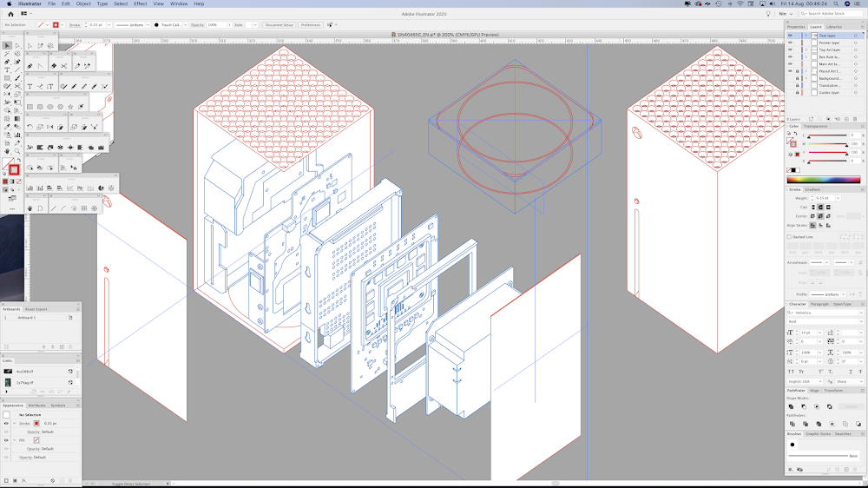Select the Selection (black arrow) tool
The width and height of the screenshot is (868, 488).
point(7,46)
